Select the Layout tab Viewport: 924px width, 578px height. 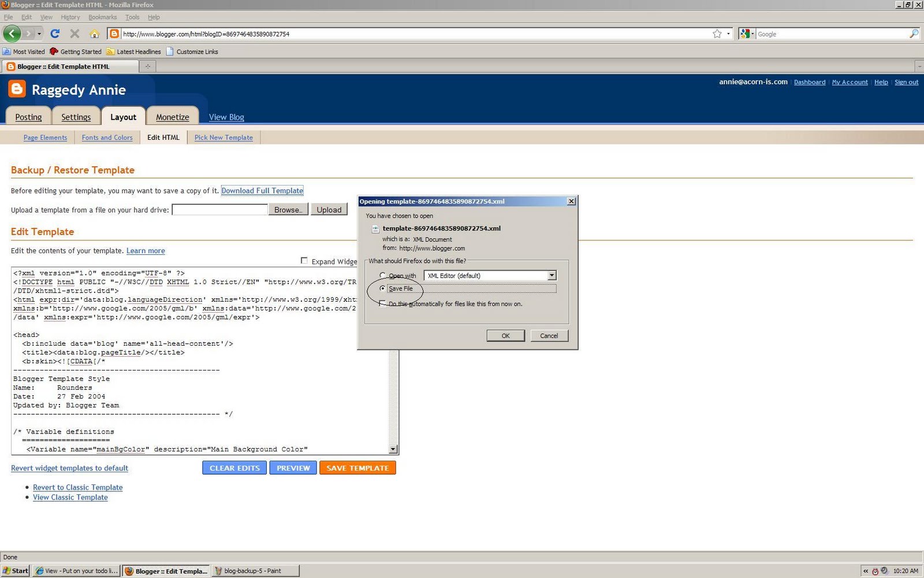124,117
